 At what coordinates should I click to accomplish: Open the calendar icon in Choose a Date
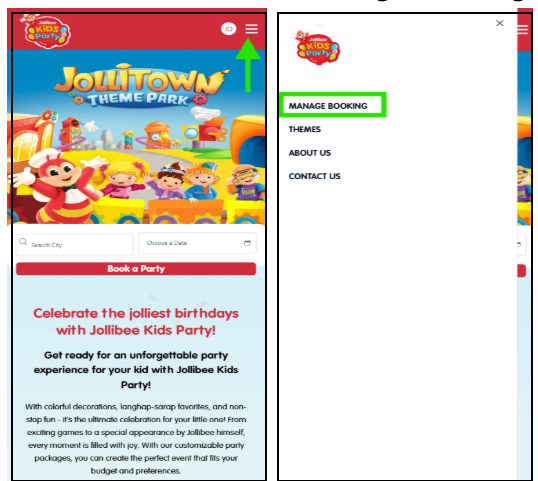pos(247,243)
